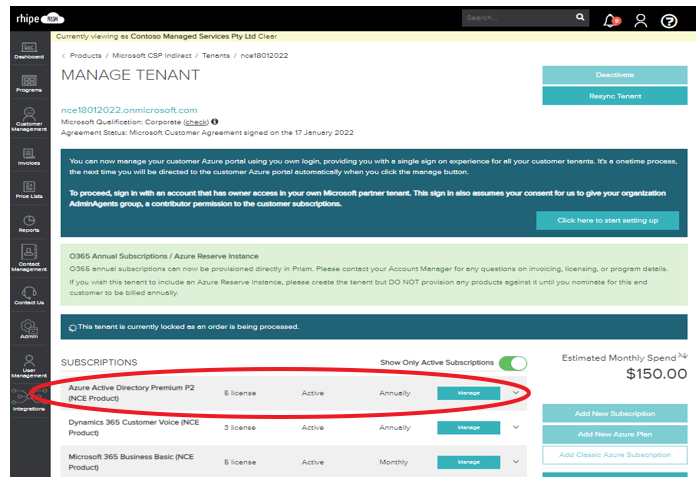Go to Tenants breadcrumb

(216, 56)
